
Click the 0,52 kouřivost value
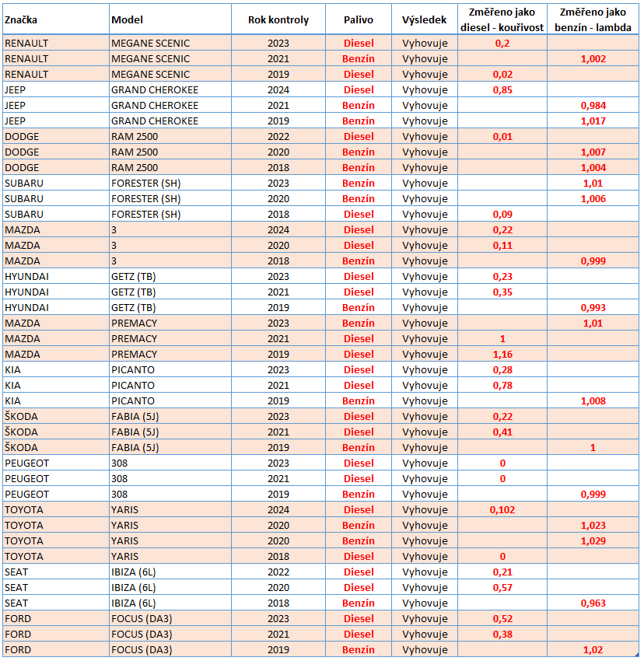coord(502,619)
